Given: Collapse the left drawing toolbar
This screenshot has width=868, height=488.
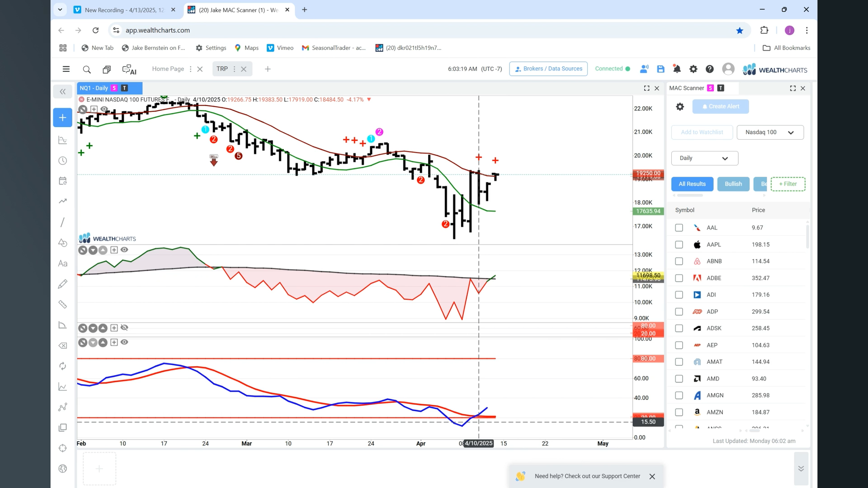Looking at the screenshot, I should click(62, 92).
